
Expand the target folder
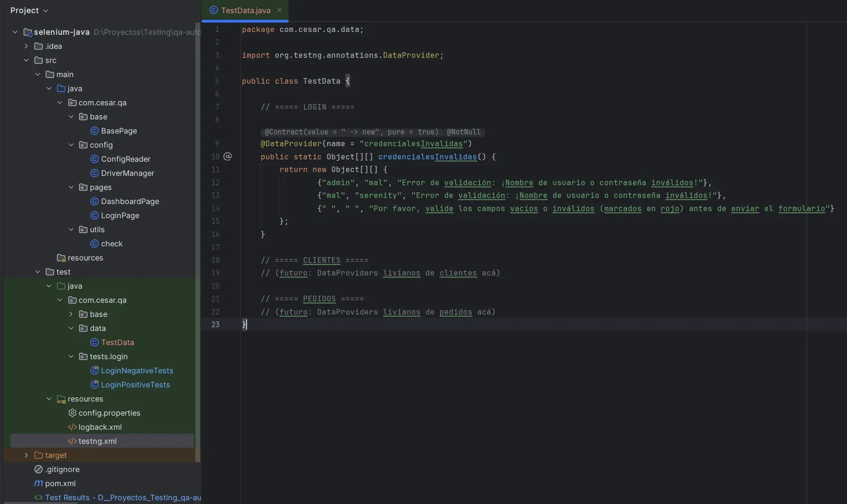pos(27,455)
